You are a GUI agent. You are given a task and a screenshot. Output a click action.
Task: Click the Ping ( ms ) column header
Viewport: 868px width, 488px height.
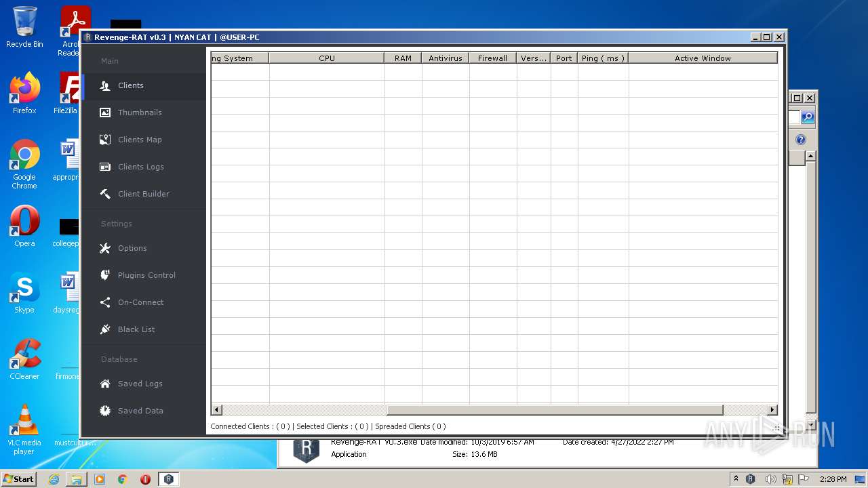(603, 58)
